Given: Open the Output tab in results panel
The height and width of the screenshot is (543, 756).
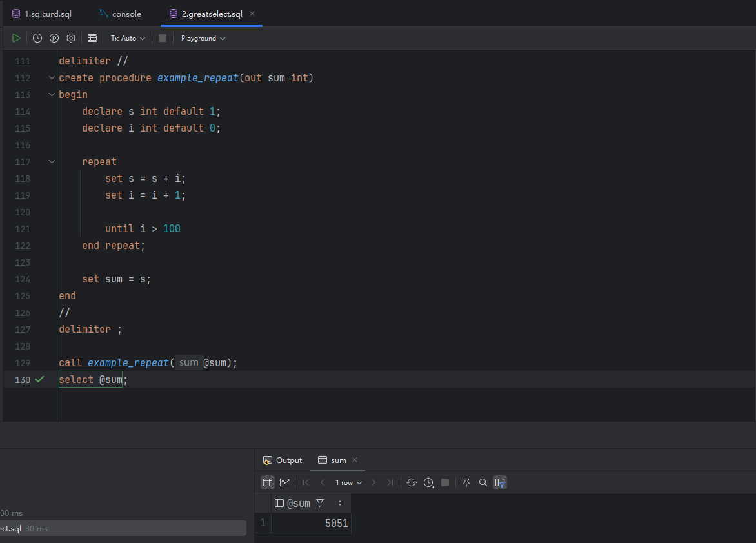Looking at the screenshot, I should [283, 460].
